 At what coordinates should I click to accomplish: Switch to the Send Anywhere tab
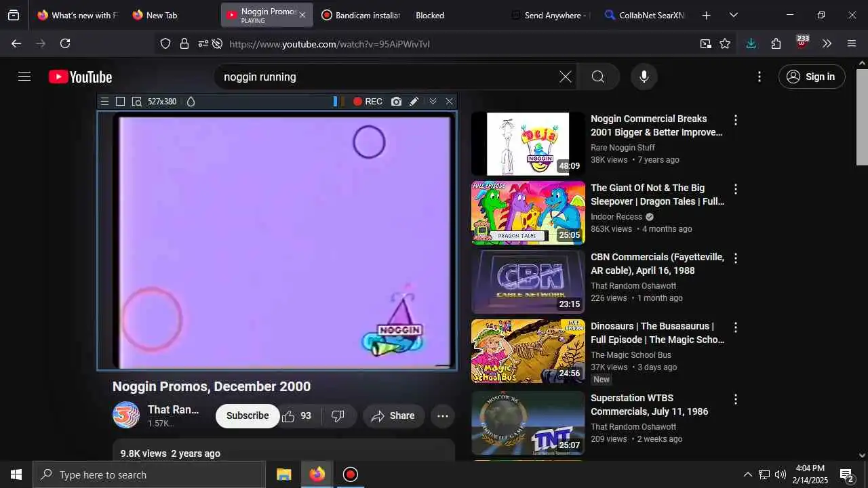coord(550,15)
